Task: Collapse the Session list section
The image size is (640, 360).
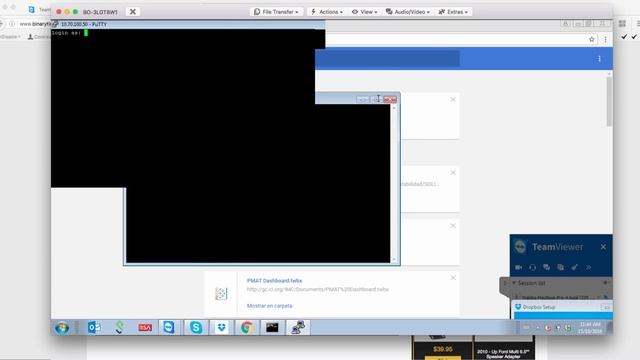Action: pos(514,283)
